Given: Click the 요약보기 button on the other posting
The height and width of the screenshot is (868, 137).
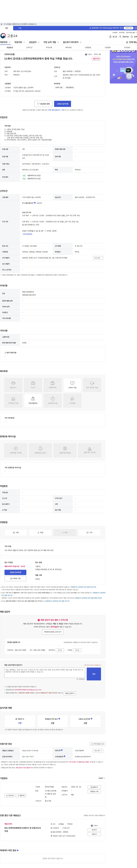Looking at the screenshot, I should (x=94, y=830).
